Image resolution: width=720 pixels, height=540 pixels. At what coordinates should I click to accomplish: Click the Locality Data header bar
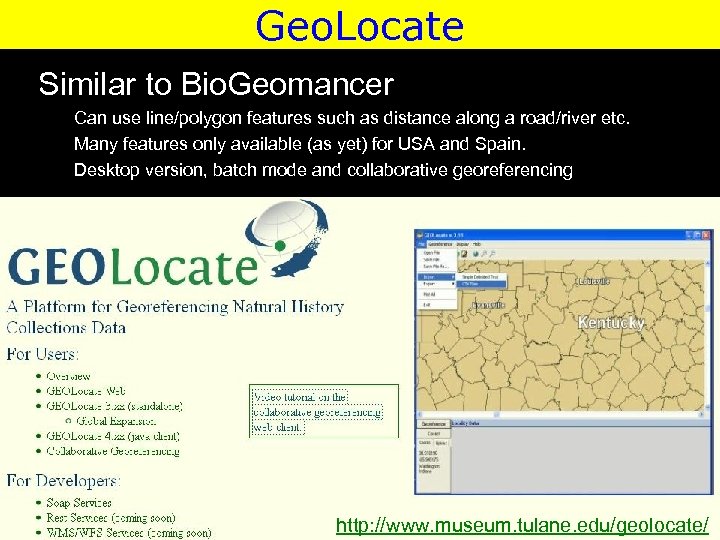click(x=579, y=423)
